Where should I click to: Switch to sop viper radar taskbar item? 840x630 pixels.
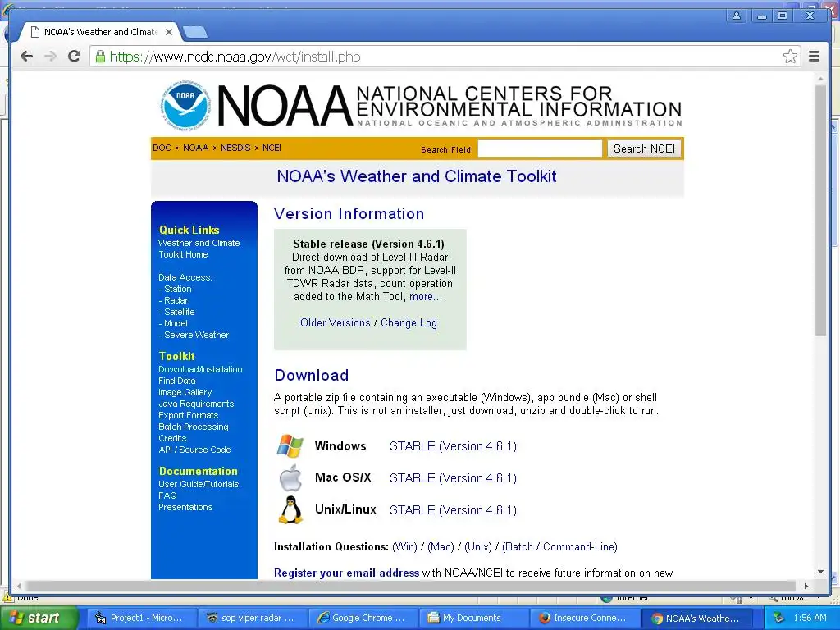pyautogui.click(x=252, y=619)
